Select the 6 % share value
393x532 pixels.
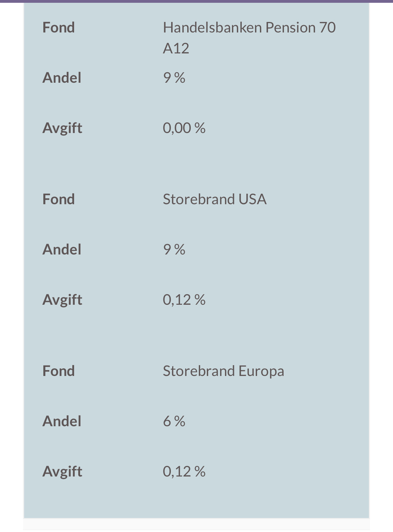174,421
